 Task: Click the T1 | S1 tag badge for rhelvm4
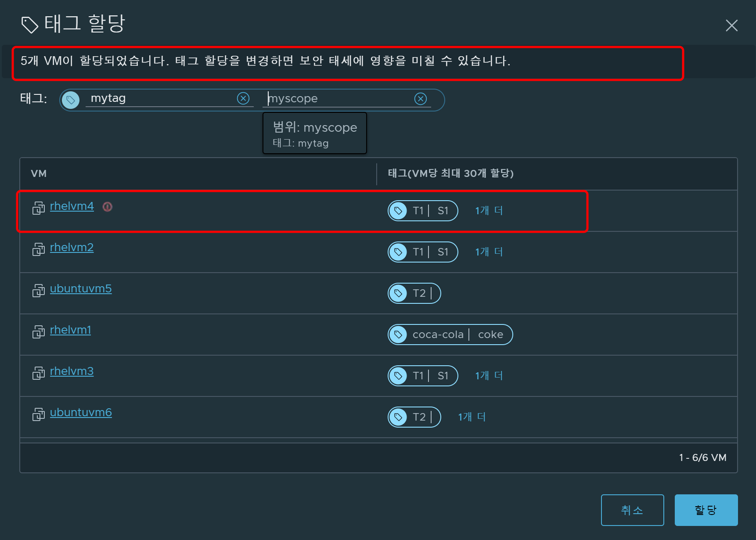coord(423,211)
